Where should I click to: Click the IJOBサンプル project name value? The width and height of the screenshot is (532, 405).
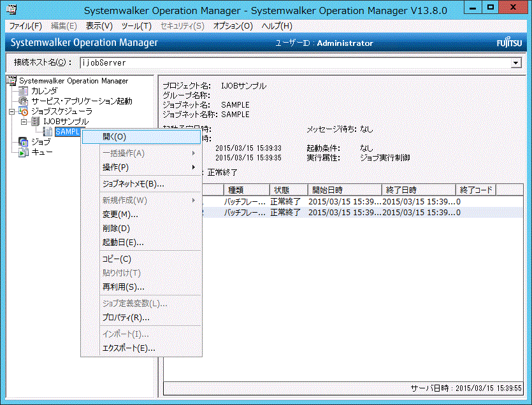click(243, 86)
